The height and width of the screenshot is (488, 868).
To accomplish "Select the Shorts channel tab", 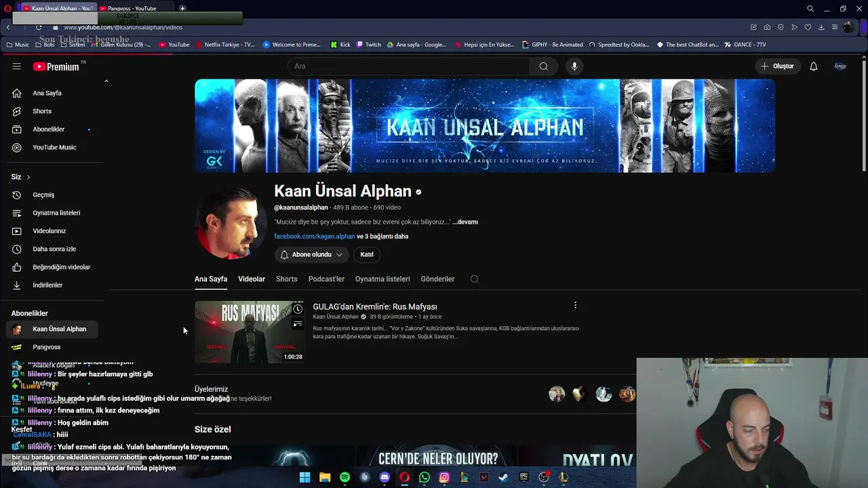I will pyautogui.click(x=287, y=279).
